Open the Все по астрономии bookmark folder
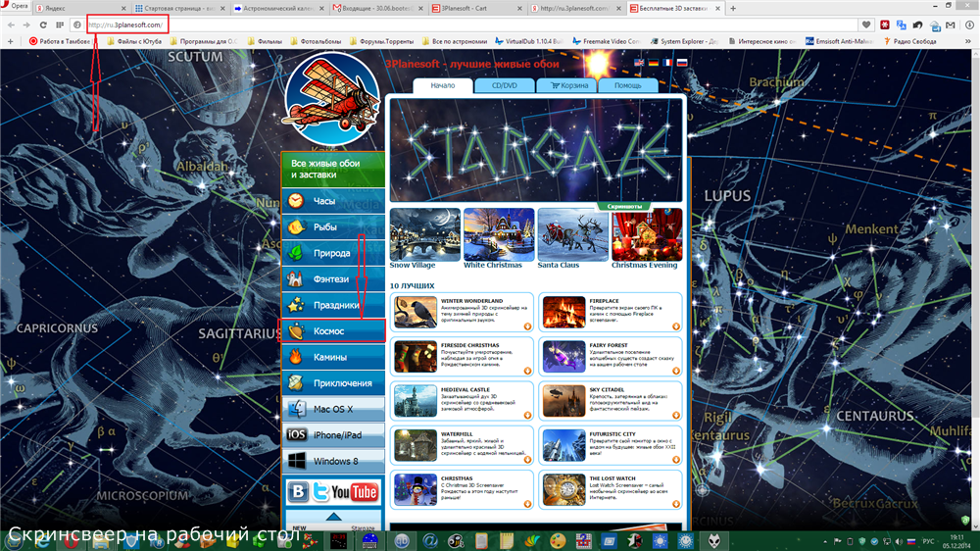 455,41
